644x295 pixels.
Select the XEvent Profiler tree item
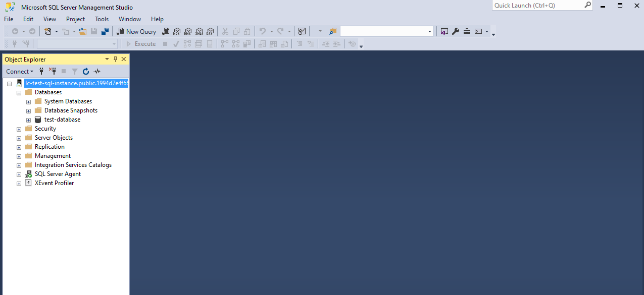54,183
